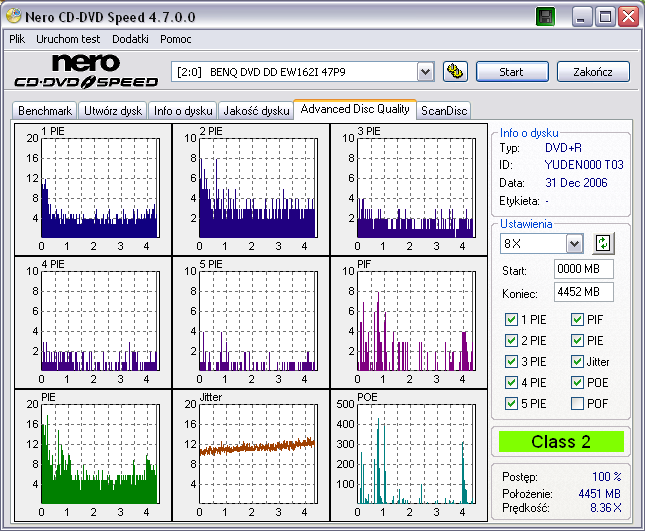The height and width of the screenshot is (531, 645).
Task: Uncheck the 3 PIE checkbox
Action: [511, 362]
